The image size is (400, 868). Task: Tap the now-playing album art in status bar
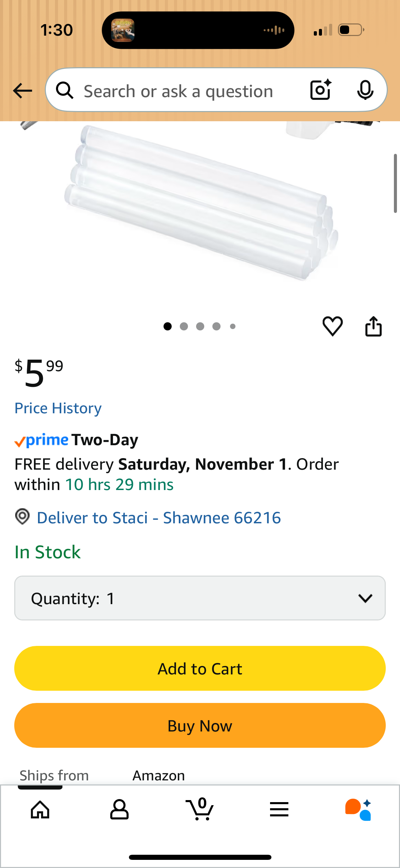[123, 30]
